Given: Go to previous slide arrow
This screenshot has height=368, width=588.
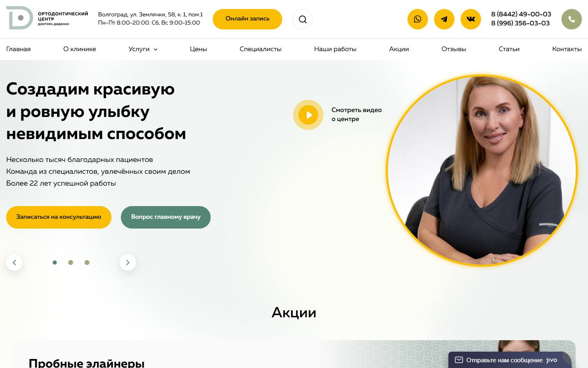Looking at the screenshot, I should click(14, 263).
